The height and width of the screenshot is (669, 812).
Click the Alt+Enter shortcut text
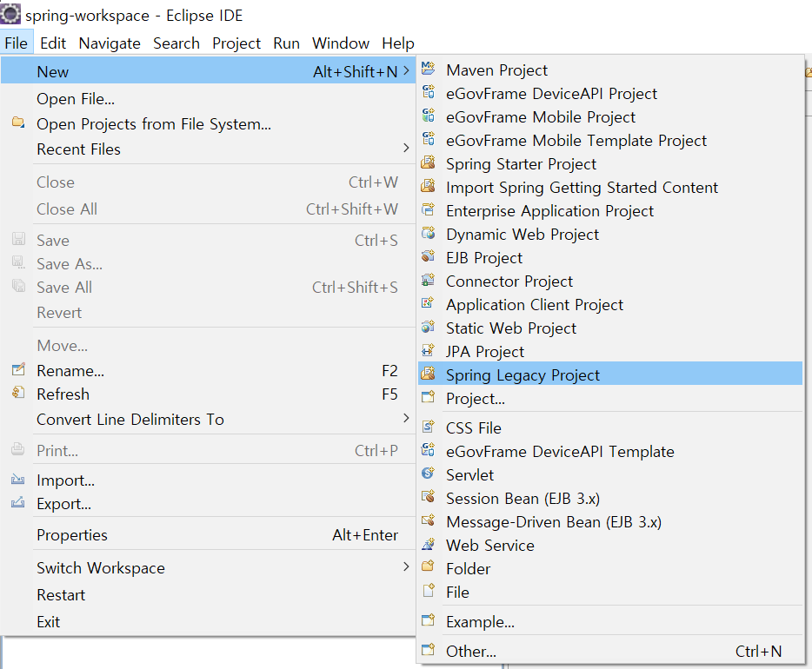[x=365, y=535]
